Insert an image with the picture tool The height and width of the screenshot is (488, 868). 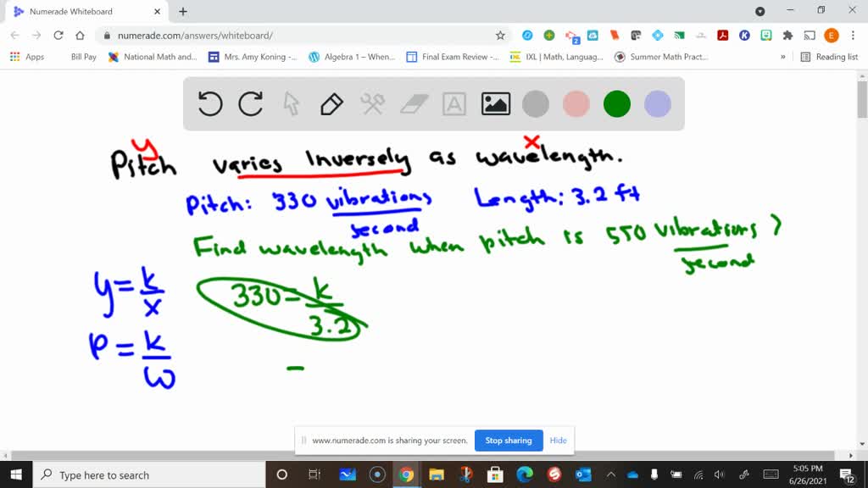pyautogui.click(x=495, y=104)
